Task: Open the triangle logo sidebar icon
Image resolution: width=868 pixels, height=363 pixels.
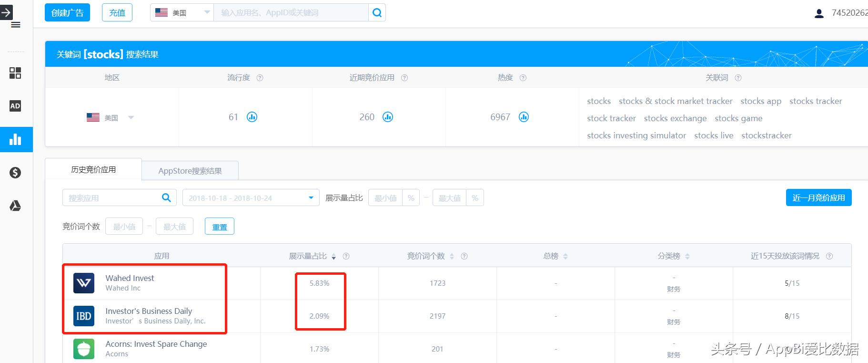Action: [15, 206]
